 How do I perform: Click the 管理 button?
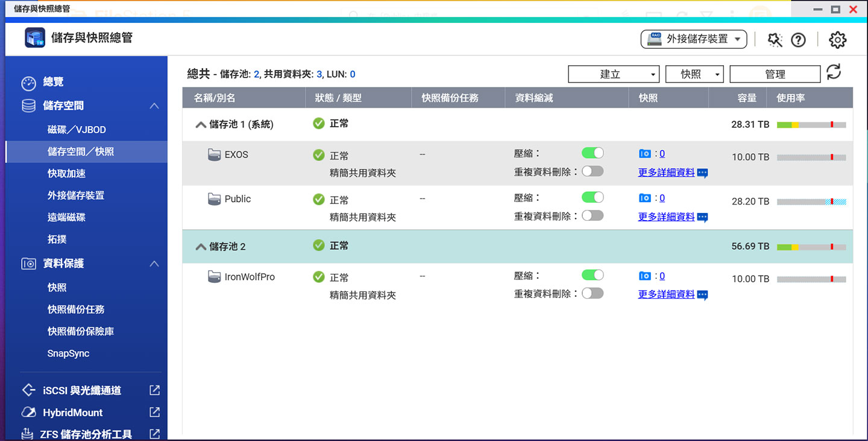775,74
